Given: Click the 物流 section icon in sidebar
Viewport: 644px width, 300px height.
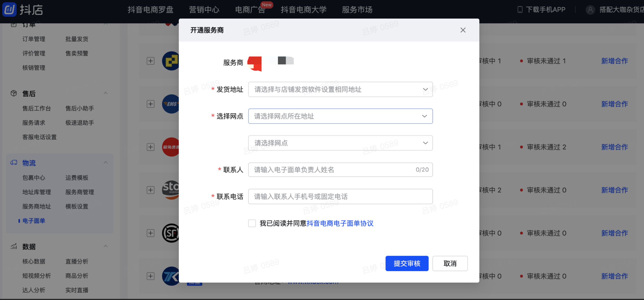Looking at the screenshot, I should click(14, 163).
